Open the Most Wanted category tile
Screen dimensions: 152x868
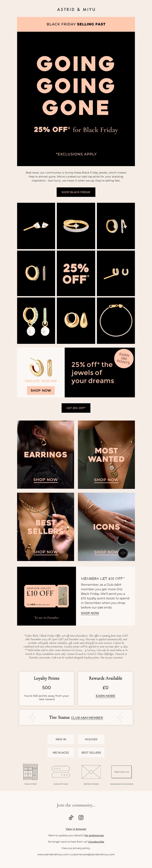click(106, 455)
